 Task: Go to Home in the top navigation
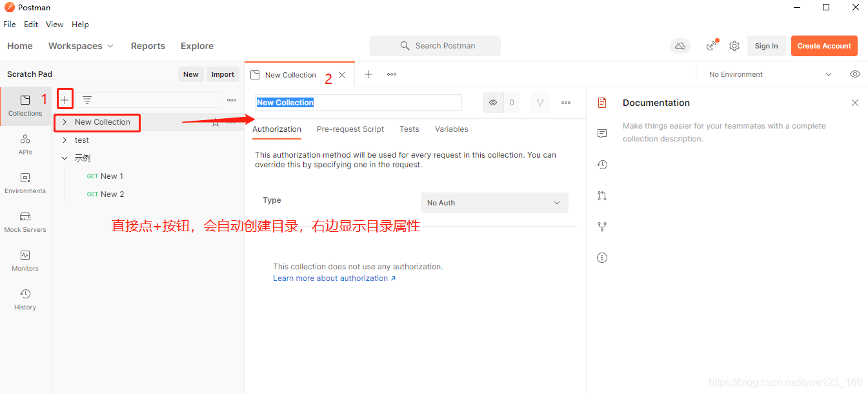[20, 46]
